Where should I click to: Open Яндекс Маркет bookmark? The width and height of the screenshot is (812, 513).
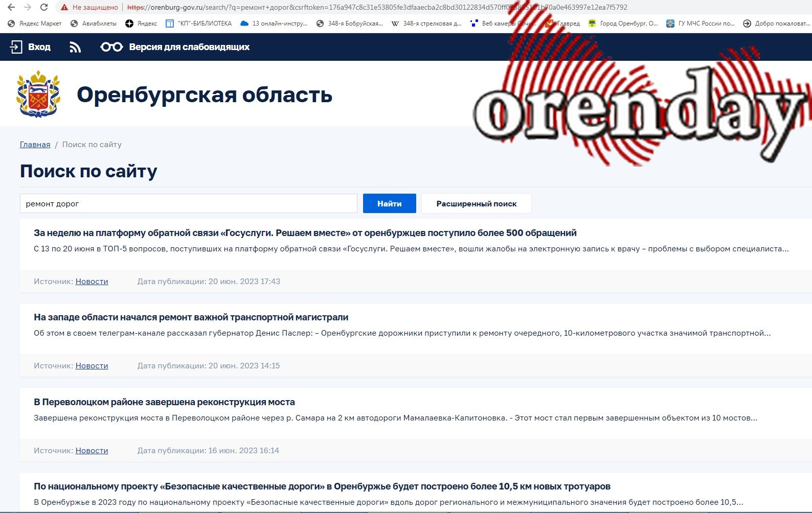coord(35,24)
